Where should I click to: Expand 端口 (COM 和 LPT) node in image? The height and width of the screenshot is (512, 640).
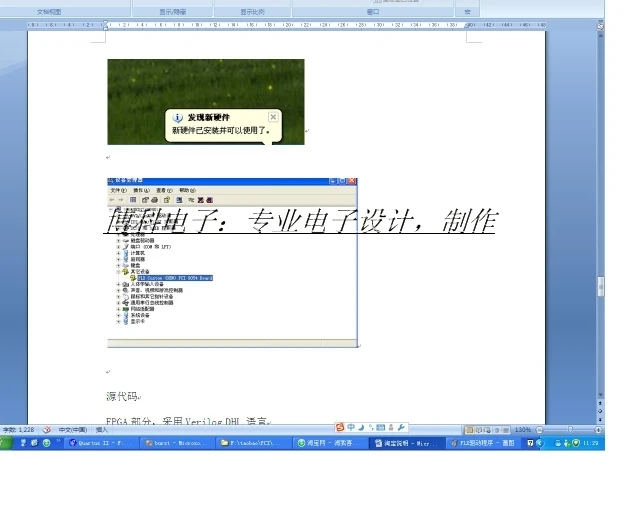coord(118,247)
